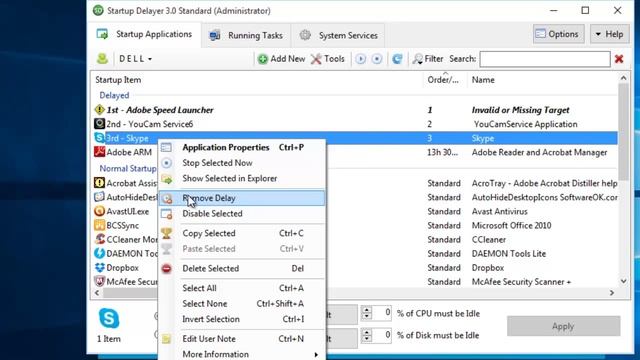
Task: Choose Edit User Note menu entry
Action: click(x=242, y=338)
